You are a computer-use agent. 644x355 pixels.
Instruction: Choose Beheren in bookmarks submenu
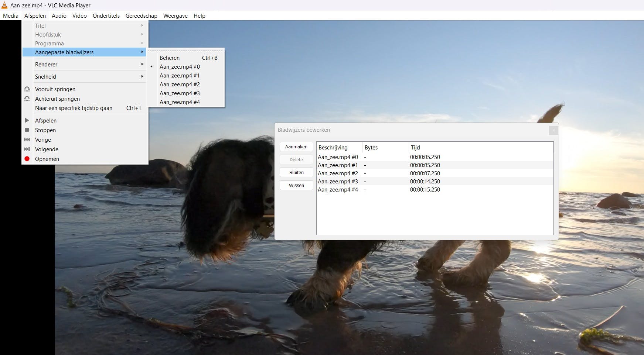186,58
